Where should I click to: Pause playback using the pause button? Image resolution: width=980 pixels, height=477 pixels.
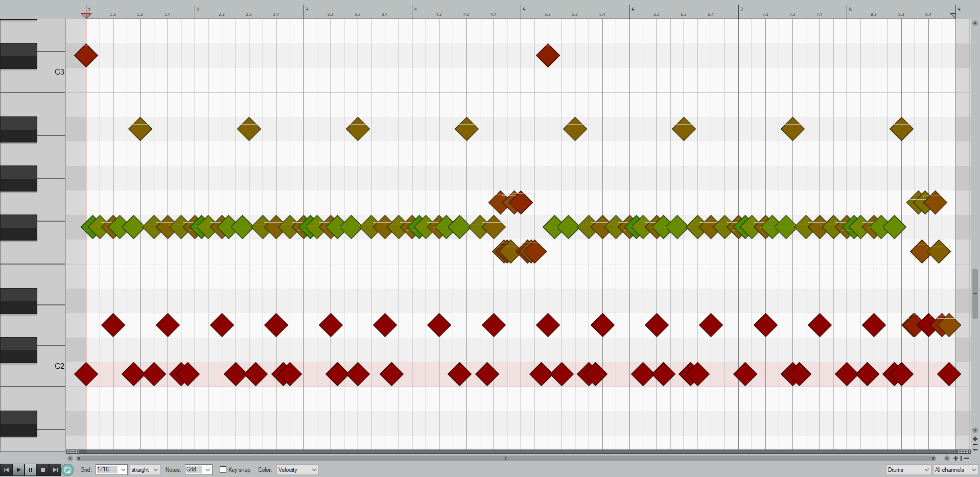coord(31,470)
